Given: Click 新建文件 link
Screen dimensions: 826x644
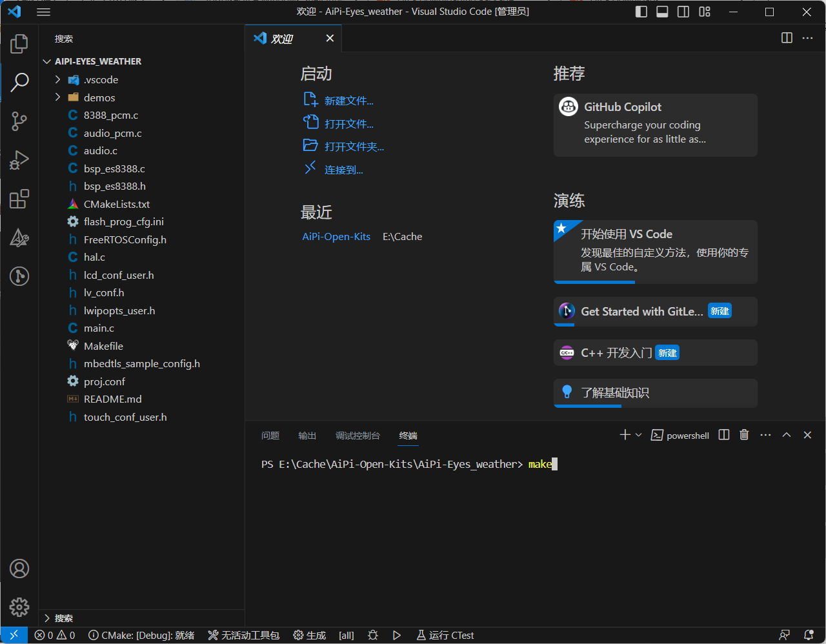Looking at the screenshot, I should [x=348, y=101].
